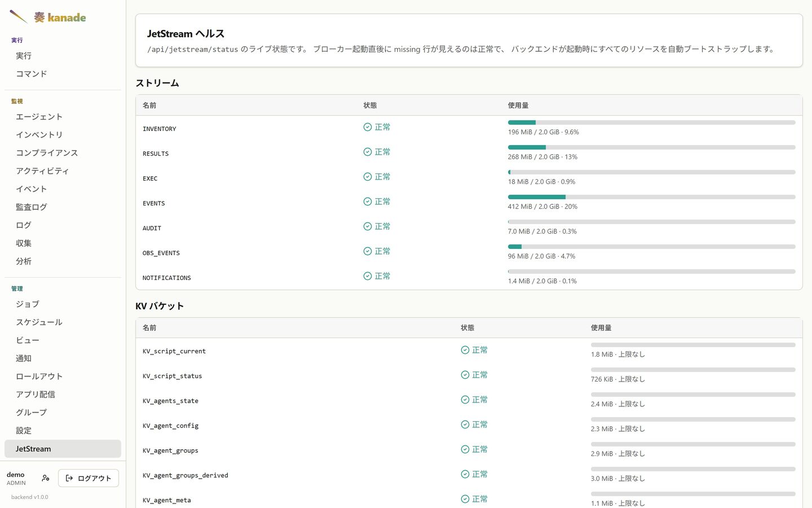Click the 使用量 column header in ストリーム table

tap(518, 106)
